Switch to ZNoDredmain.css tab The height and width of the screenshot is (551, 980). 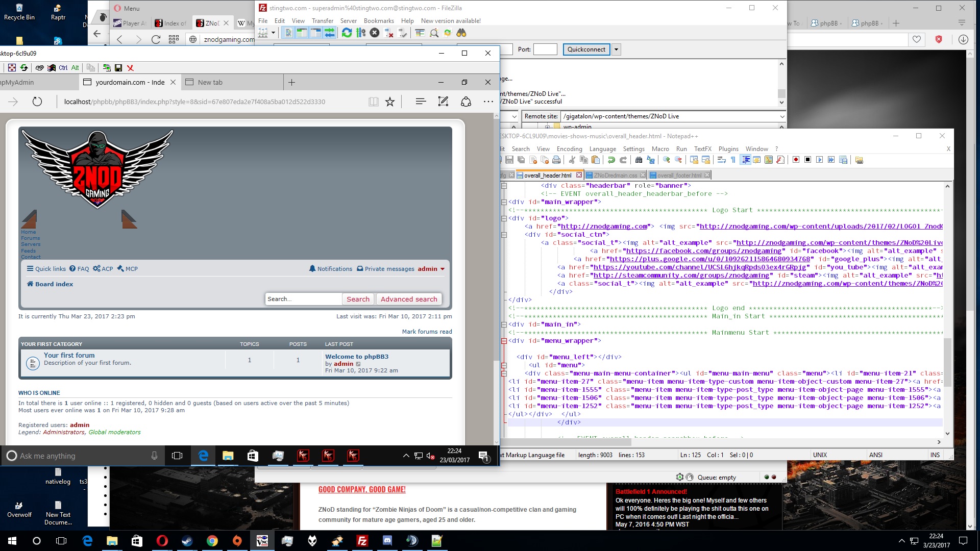[615, 175]
